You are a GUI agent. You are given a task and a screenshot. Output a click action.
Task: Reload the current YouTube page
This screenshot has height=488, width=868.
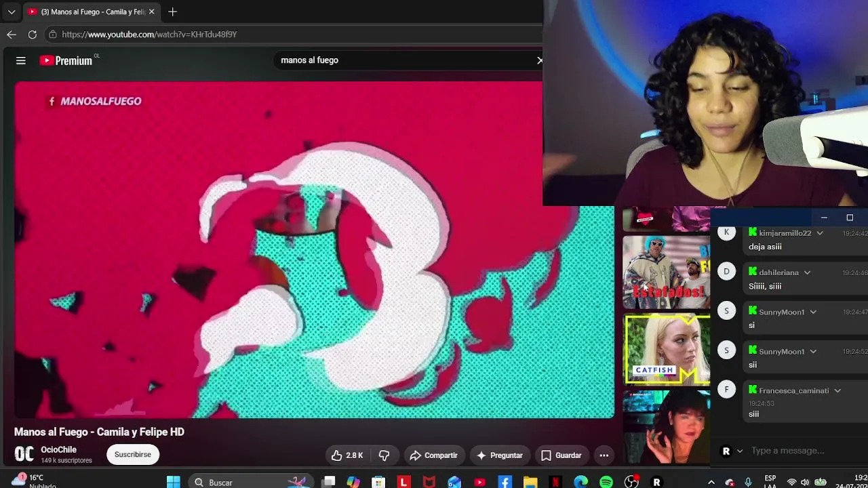tap(32, 34)
